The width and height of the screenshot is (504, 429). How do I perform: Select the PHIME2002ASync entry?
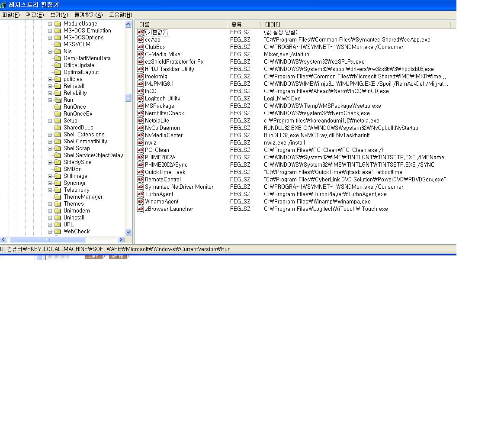(166, 165)
